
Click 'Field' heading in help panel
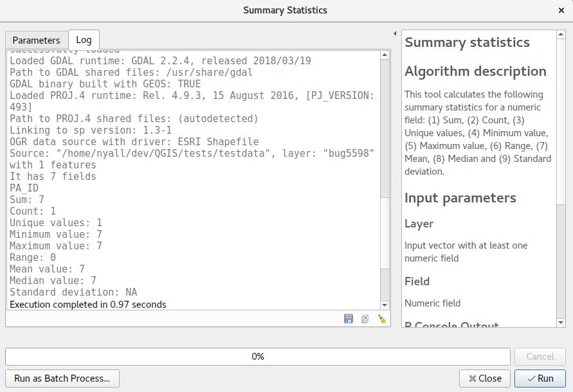pyautogui.click(x=417, y=281)
